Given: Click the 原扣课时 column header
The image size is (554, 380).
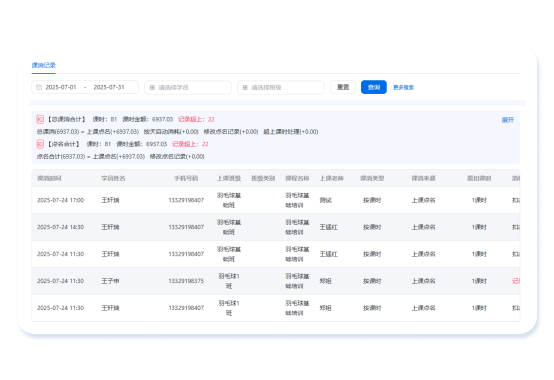Looking at the screenshot, I should tap(479, 178).
